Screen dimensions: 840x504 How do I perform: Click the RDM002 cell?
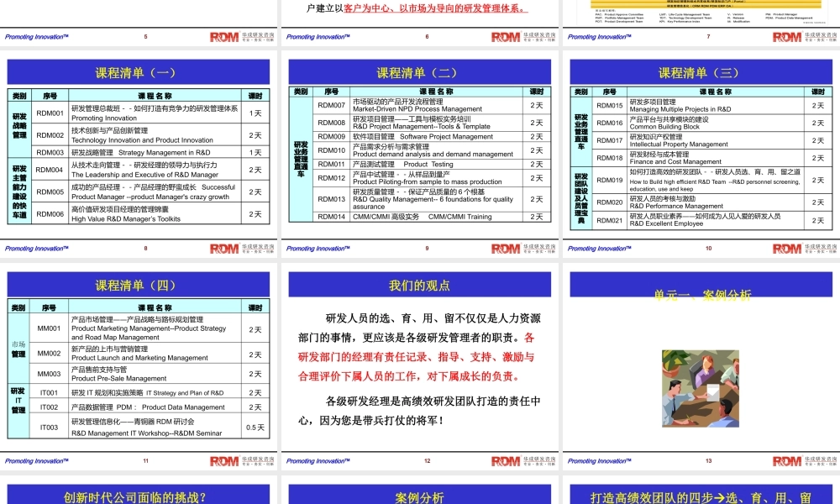50,135
